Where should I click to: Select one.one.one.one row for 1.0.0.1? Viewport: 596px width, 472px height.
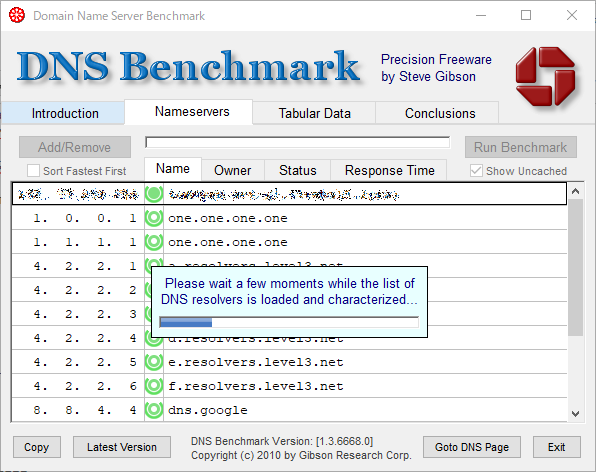point(289,218)
